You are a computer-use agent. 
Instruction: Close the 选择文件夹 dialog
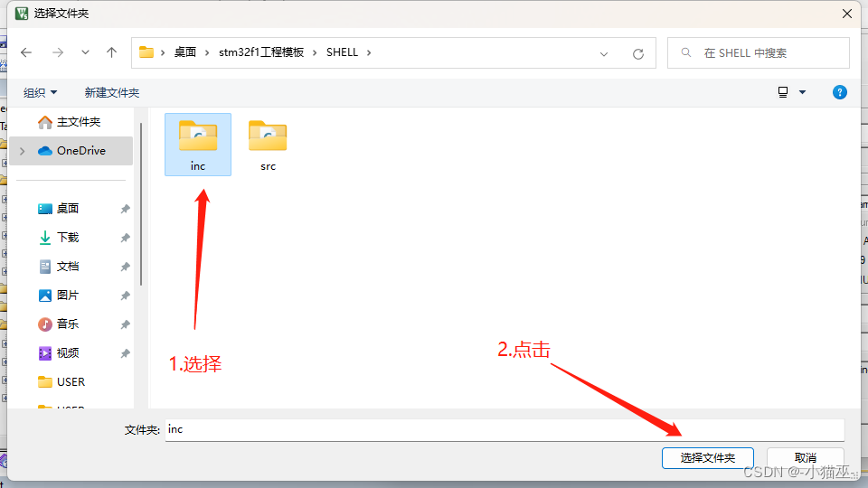click(847, 14)
